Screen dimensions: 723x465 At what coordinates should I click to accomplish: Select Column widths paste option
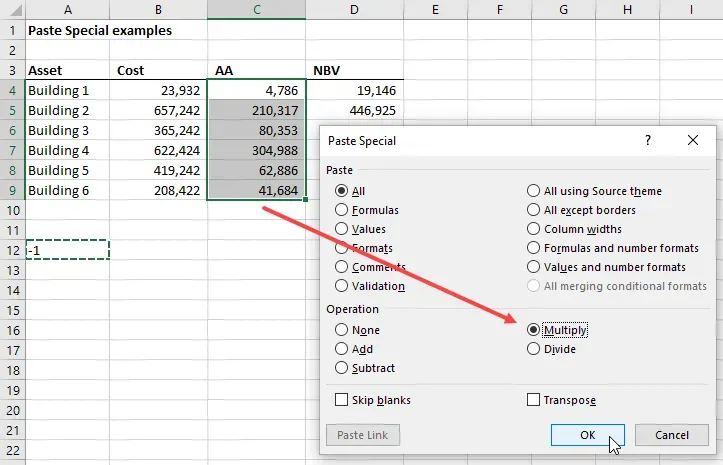(534, 229)
